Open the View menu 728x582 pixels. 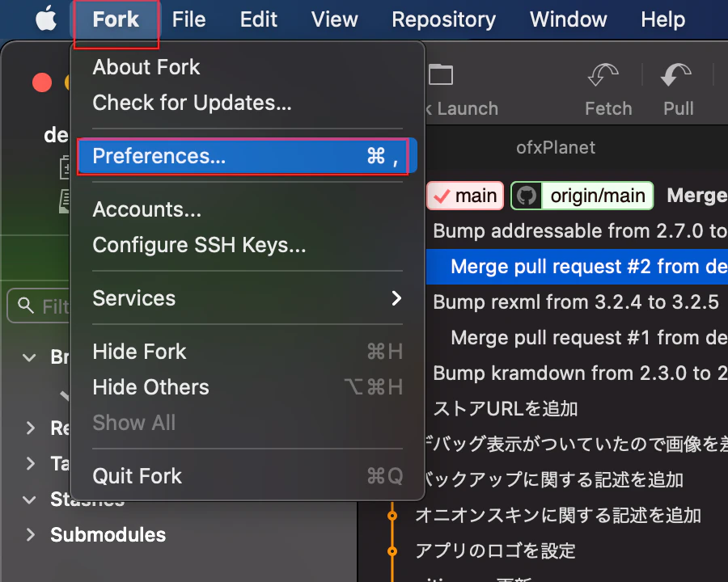coord(334,19)
